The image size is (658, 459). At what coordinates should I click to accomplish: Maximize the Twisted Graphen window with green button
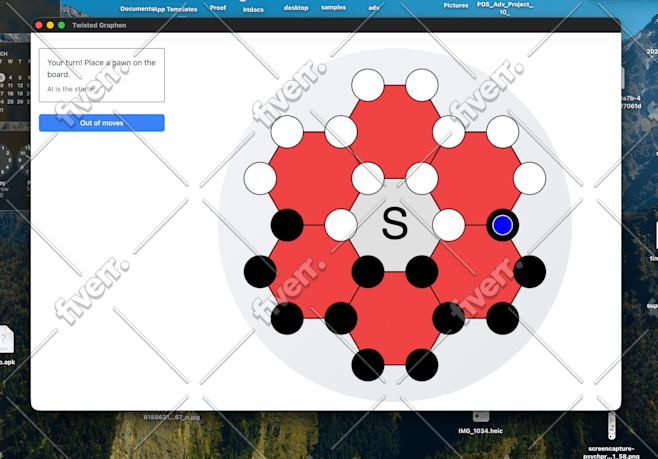(x=61, y=25)
